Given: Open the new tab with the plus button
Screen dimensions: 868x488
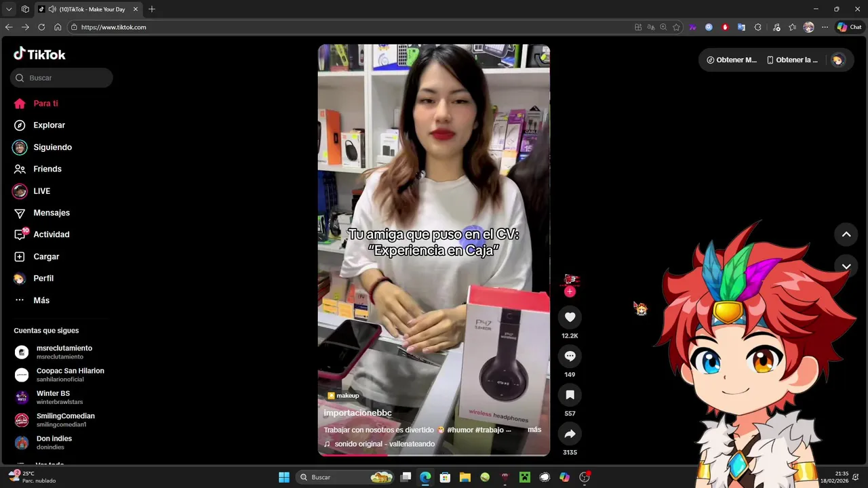Looking at the screenshot, I should (152, 9).
